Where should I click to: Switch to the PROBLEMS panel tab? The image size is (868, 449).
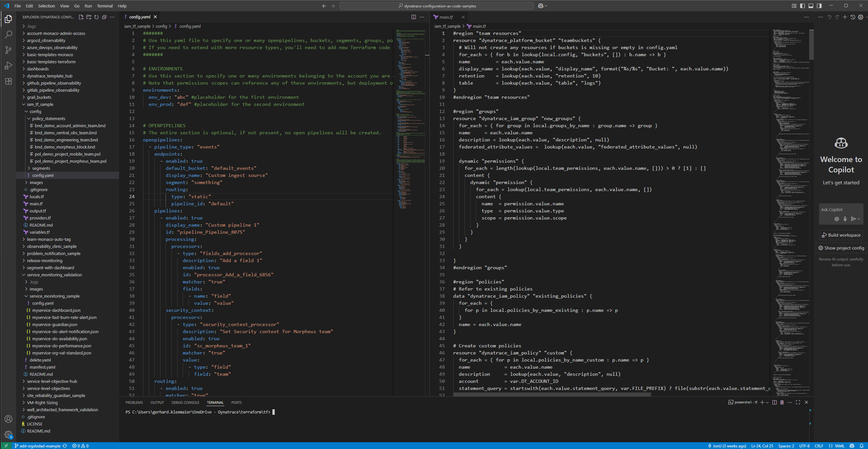(x=134, y=403)
